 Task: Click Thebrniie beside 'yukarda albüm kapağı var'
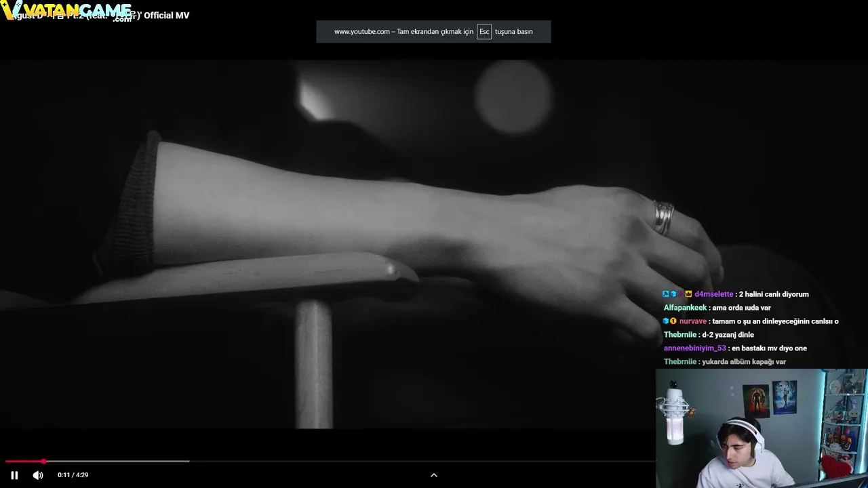pos(680,362)
